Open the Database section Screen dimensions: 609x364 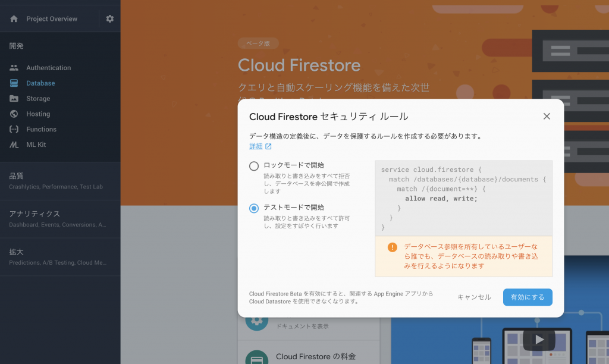click(40, 83)
